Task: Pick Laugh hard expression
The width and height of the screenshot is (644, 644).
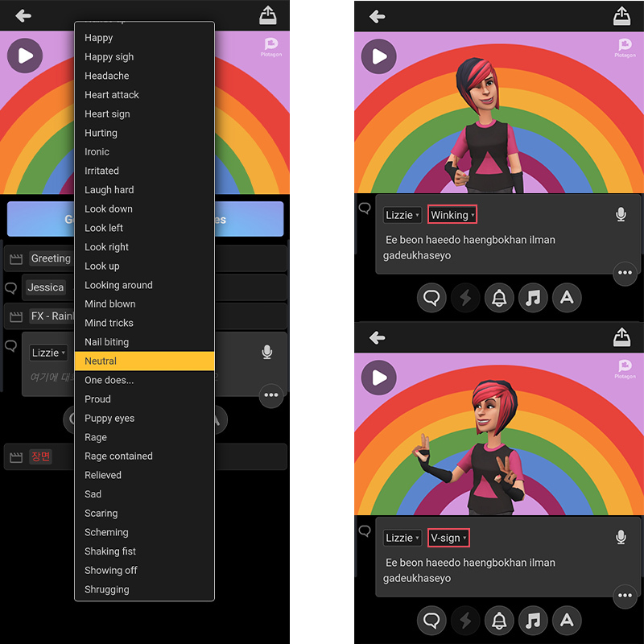Action: pyautogui.click(x=144, y=190)
